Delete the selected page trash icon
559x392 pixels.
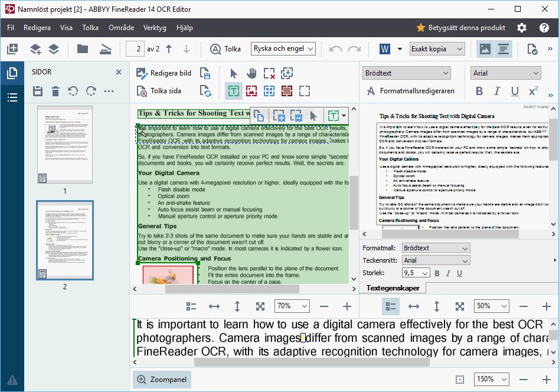tap(55, 92)
